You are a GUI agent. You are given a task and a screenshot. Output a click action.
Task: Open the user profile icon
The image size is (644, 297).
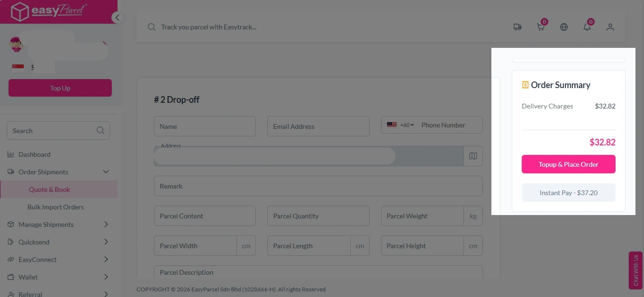(610, 27)
